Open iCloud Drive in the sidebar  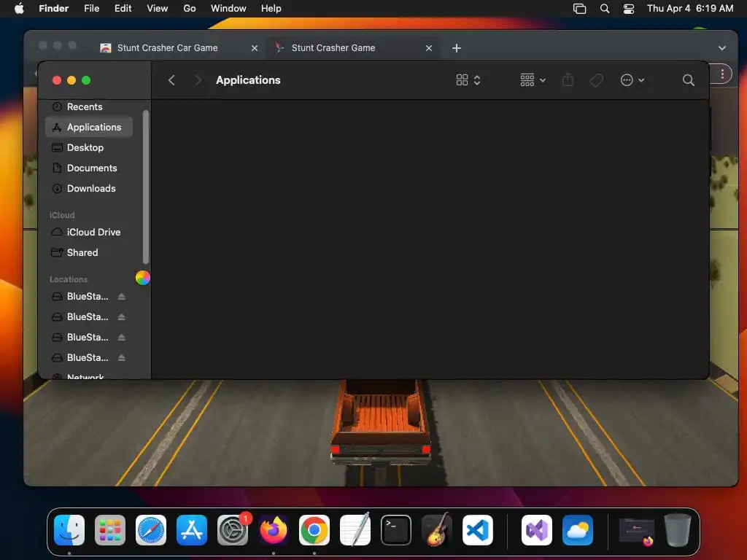tap(88, 233)
